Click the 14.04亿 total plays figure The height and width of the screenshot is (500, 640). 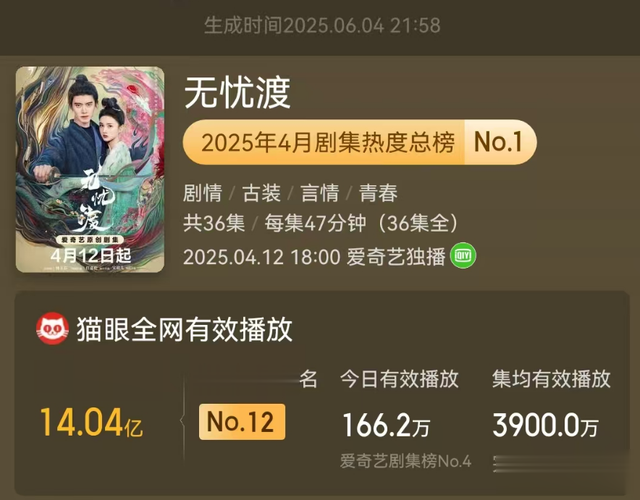click(91, 422)
